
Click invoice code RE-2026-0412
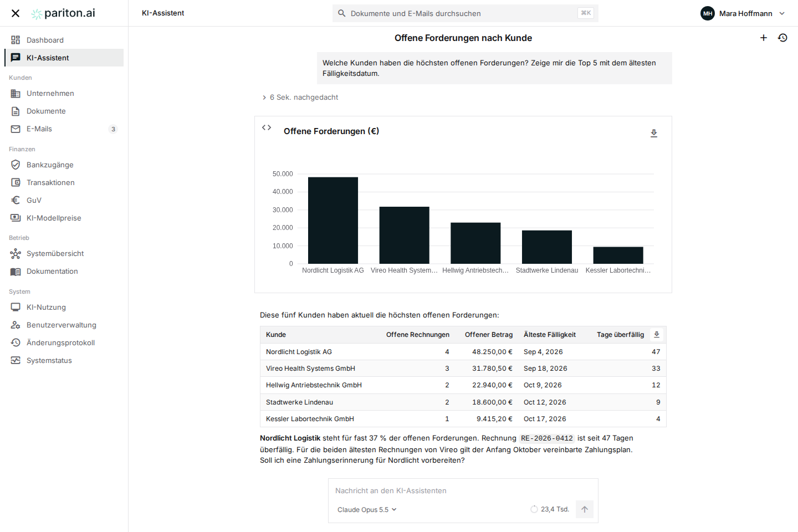[x=547, y=438]
